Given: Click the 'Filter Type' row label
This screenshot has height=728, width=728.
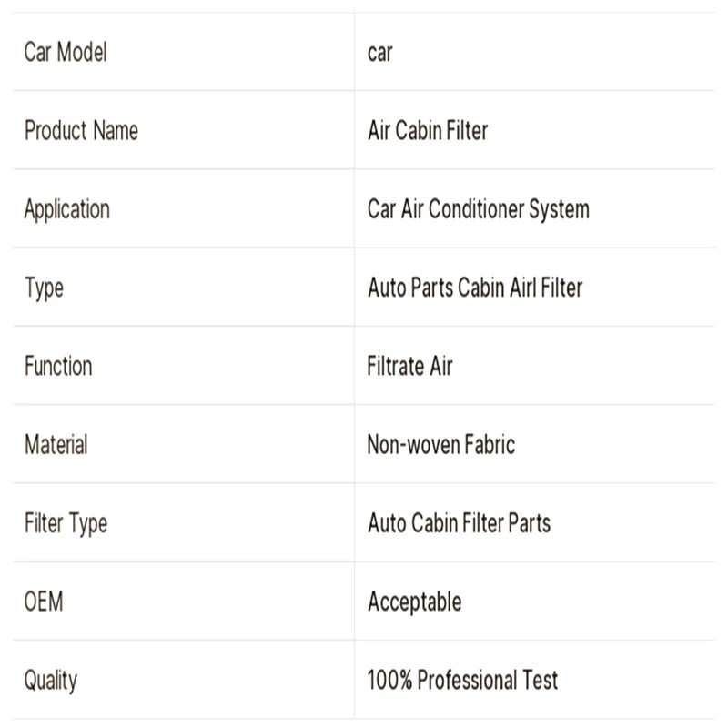Looking at the screenshot, I should coord(66,524).
